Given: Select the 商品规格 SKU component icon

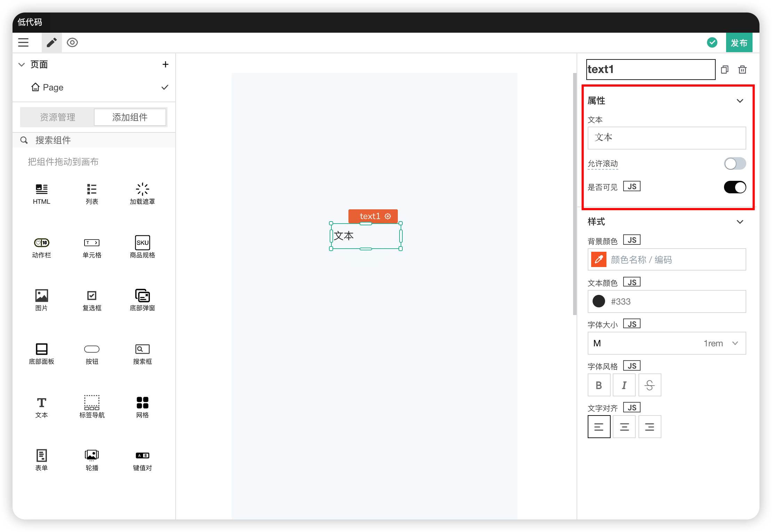Looking at the screenshot, I should coord(142,242).
